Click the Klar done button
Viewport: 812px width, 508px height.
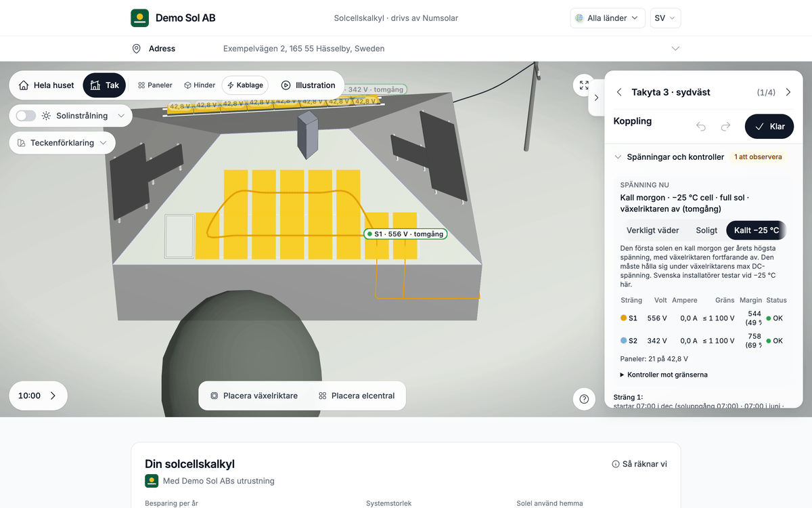[x=769, y=127]
